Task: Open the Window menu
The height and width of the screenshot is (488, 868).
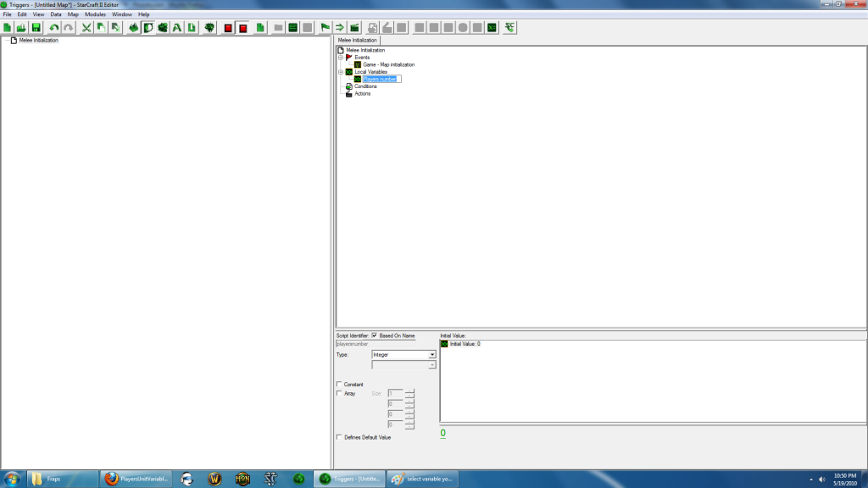Action: coord(122,14)
